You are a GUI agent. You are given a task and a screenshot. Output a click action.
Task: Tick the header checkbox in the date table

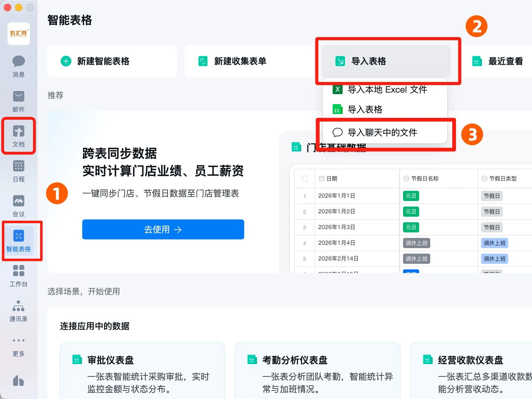305,179
